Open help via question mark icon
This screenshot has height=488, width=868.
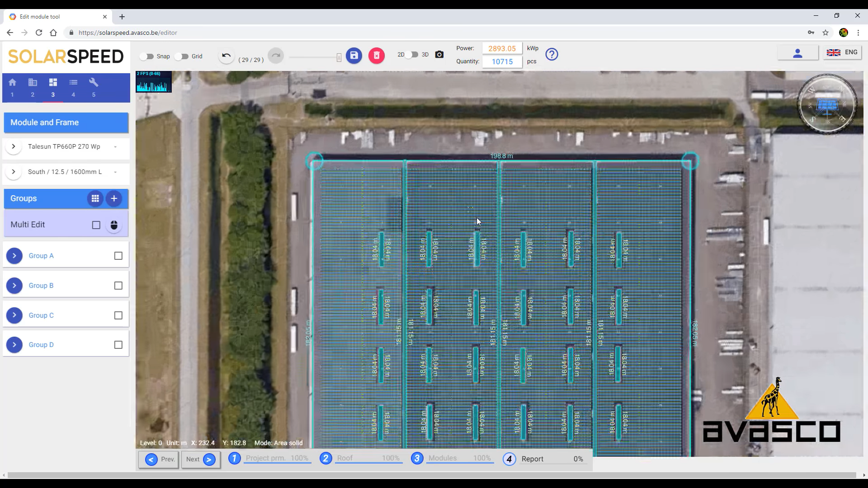552,55
